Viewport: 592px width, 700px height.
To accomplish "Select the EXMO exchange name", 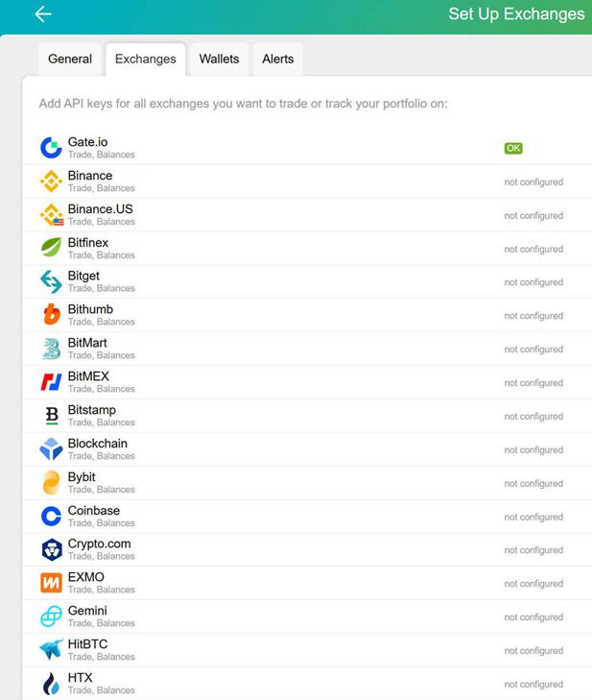I will click(85, 577).
